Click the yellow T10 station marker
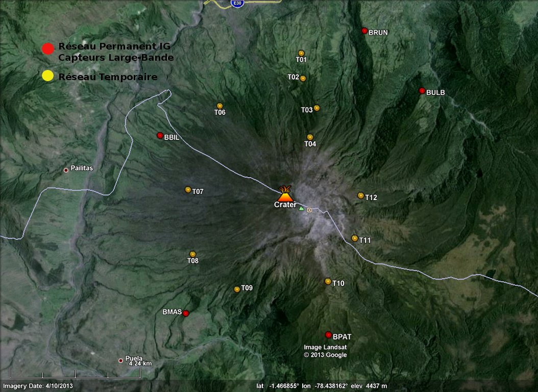 (328, 281)
